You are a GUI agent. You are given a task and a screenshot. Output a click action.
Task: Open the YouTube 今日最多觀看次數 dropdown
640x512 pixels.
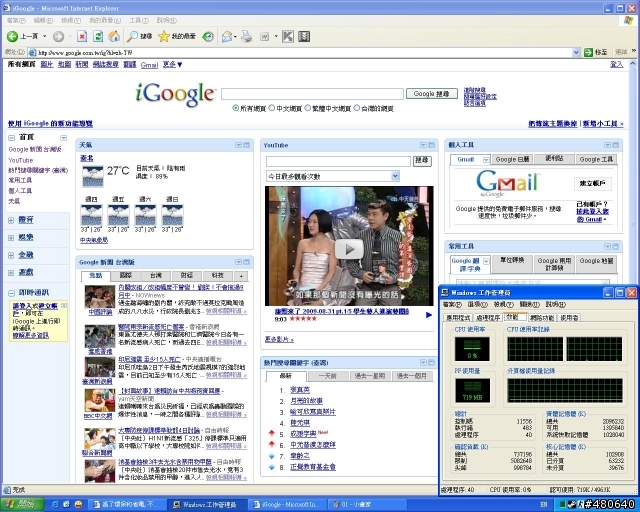333,176
